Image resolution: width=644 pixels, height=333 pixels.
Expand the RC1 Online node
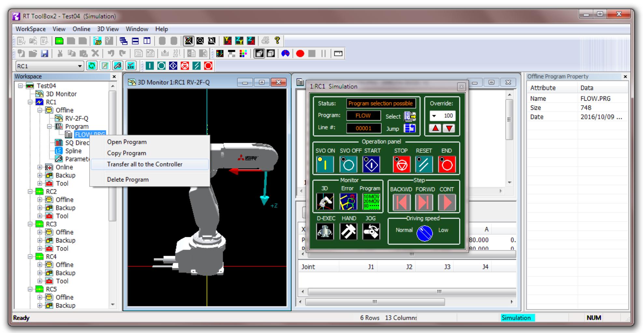(40, 167)
